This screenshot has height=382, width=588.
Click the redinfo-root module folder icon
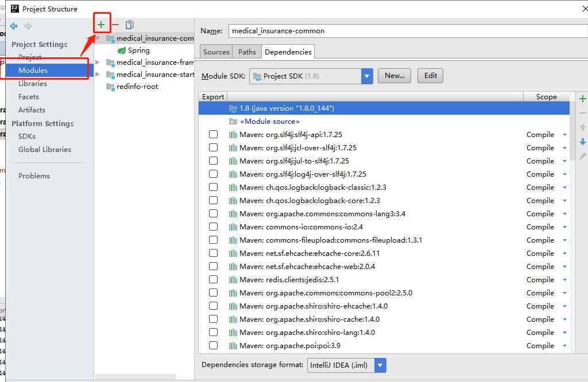tap(110, 87)
